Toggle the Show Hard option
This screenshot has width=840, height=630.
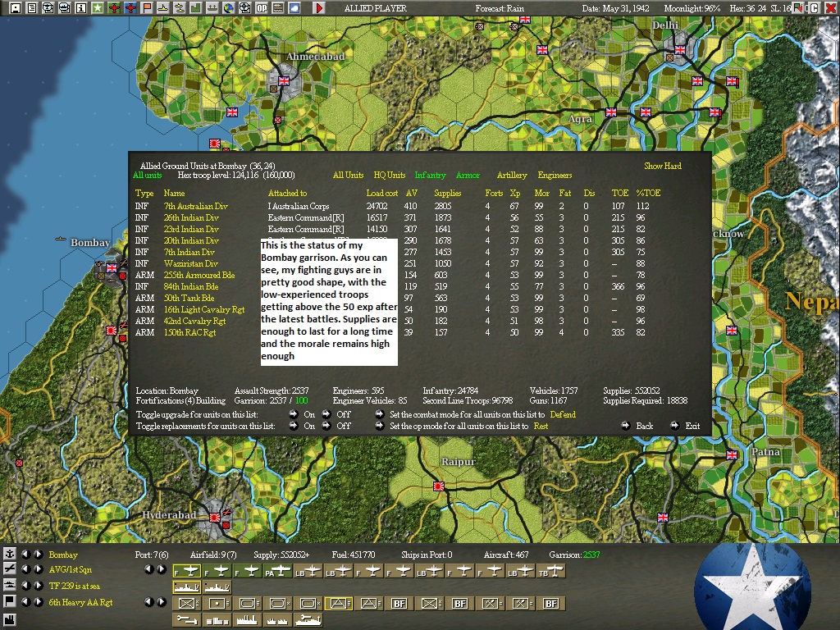point(663,166)
